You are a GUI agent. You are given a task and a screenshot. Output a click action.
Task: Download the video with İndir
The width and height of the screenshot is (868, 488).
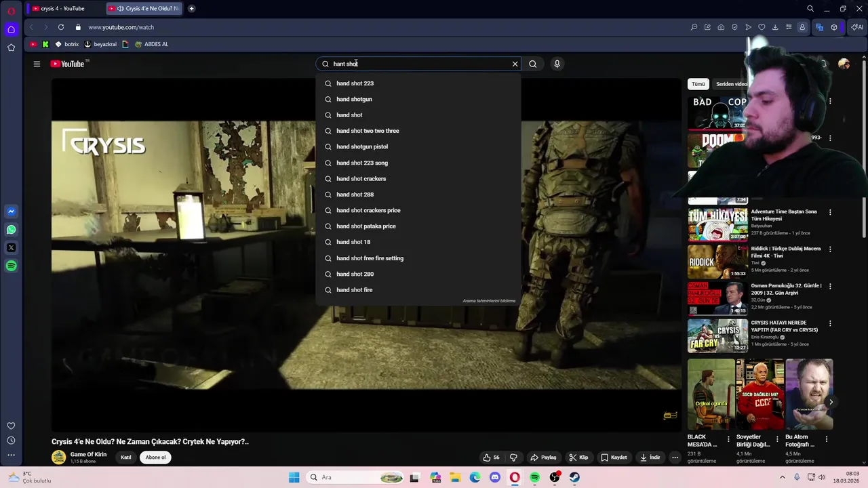650,457
